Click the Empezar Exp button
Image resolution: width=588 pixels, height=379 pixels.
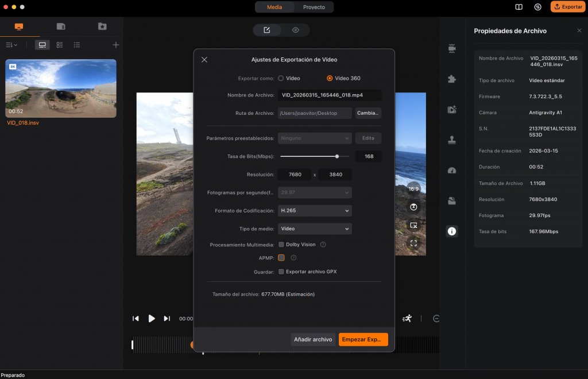coord(363,339)
